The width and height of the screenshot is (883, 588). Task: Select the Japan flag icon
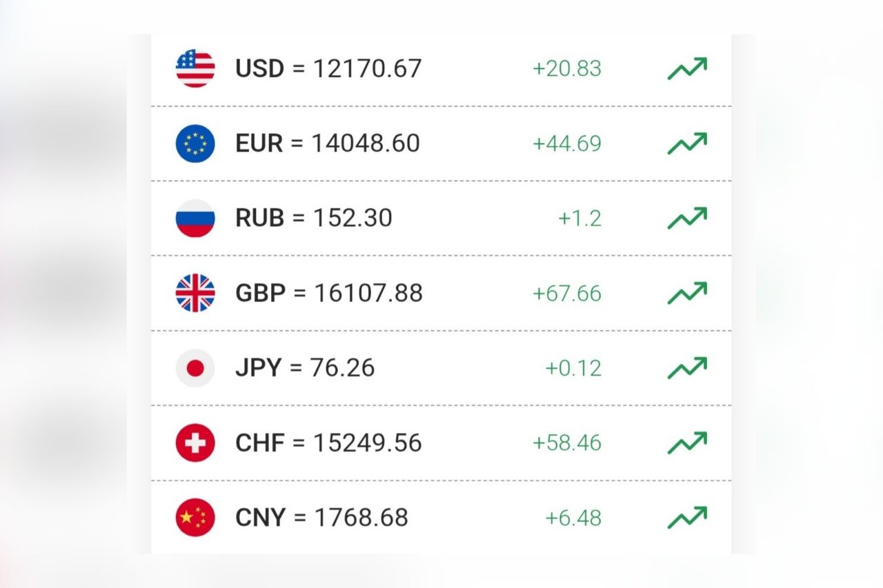pos(195,368)
